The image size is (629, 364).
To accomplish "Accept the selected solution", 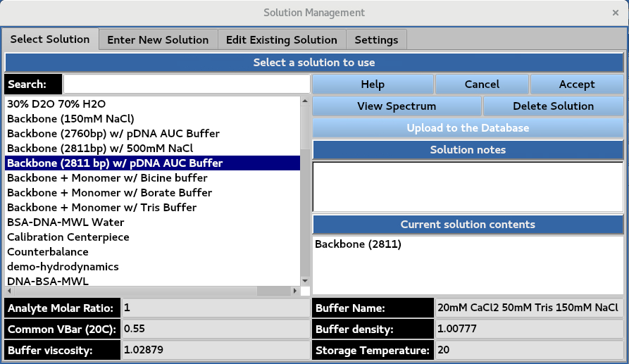I will (x=577, y=84).
